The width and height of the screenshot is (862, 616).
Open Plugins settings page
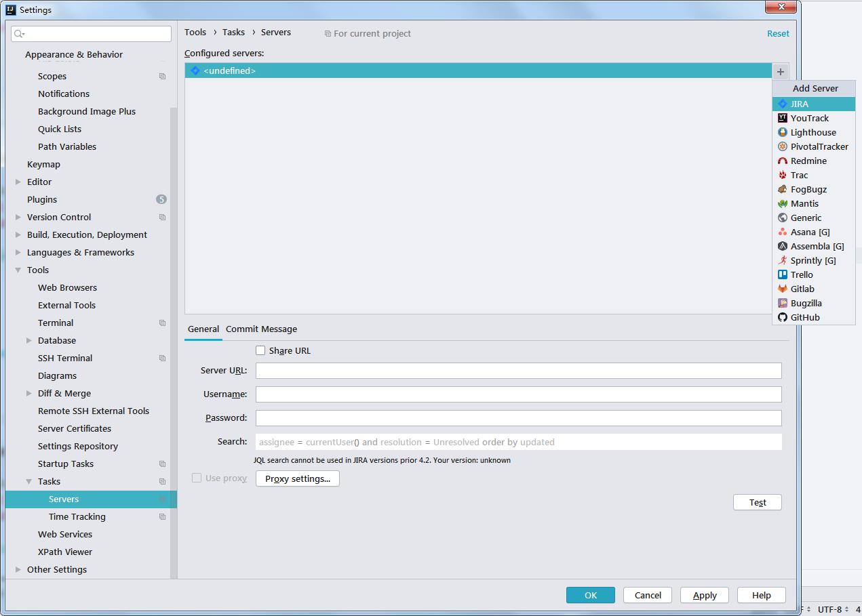[42, 199]
